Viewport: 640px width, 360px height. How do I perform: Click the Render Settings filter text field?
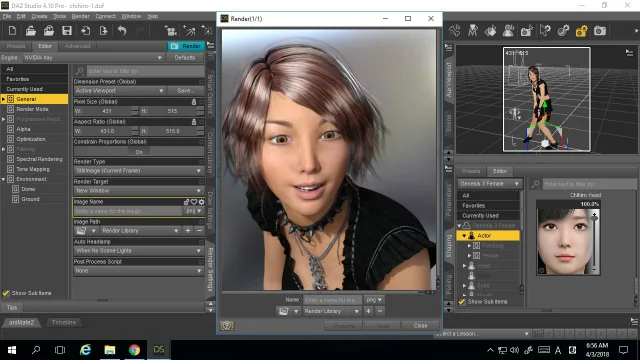coord(145,71)
